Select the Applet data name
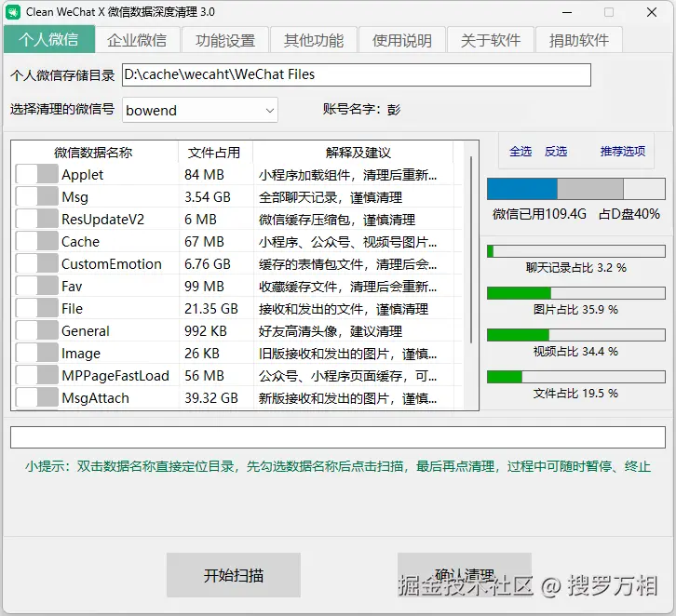 coord(82,174)
